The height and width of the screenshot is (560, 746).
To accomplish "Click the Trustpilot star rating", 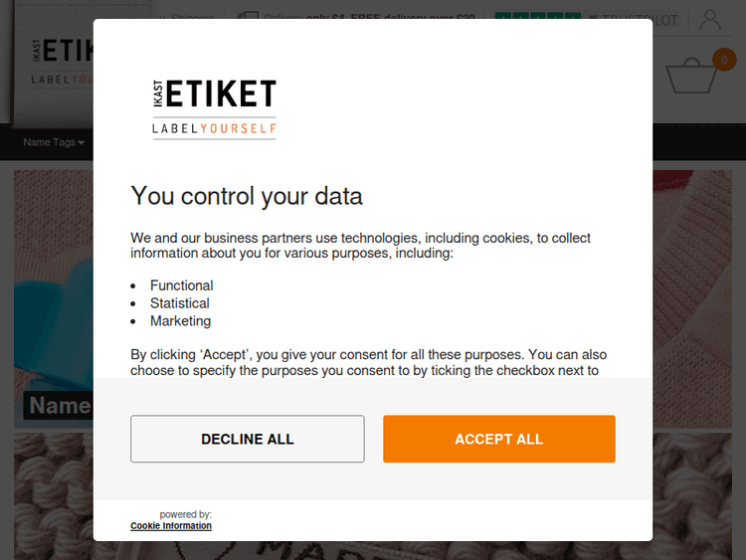I will (537, 19).
